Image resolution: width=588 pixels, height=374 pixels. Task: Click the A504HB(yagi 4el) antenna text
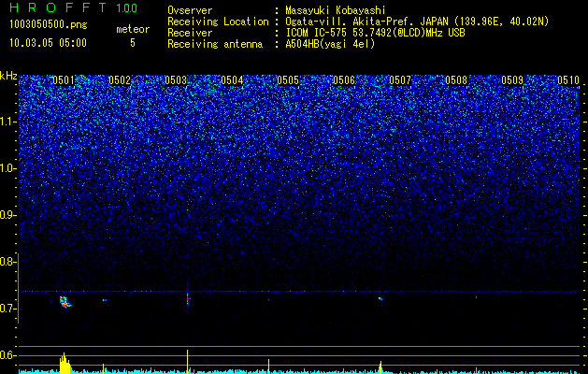coord(330,44)
